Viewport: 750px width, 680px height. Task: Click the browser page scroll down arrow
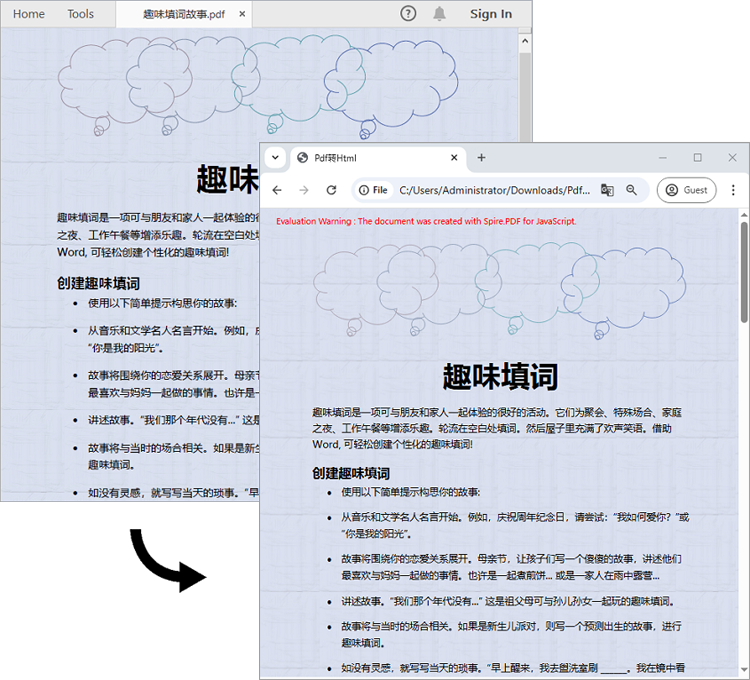pos(744,671)
